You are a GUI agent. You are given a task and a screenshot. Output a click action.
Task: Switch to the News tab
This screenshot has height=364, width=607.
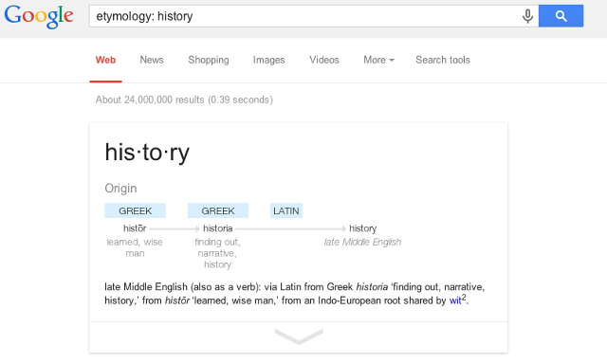pyautogui.click(x=152, y=60)
